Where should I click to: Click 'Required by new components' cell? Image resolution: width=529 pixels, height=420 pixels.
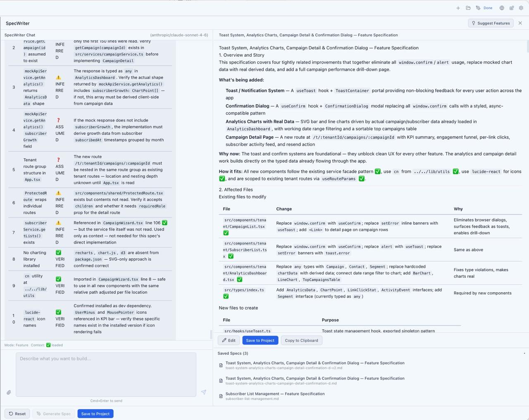click(482, 293)
